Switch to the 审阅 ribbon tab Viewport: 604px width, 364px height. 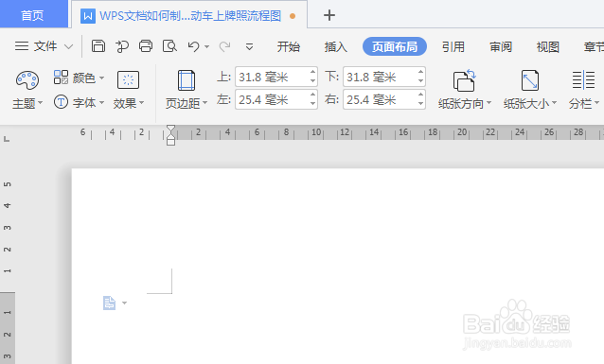coord(501,47)
